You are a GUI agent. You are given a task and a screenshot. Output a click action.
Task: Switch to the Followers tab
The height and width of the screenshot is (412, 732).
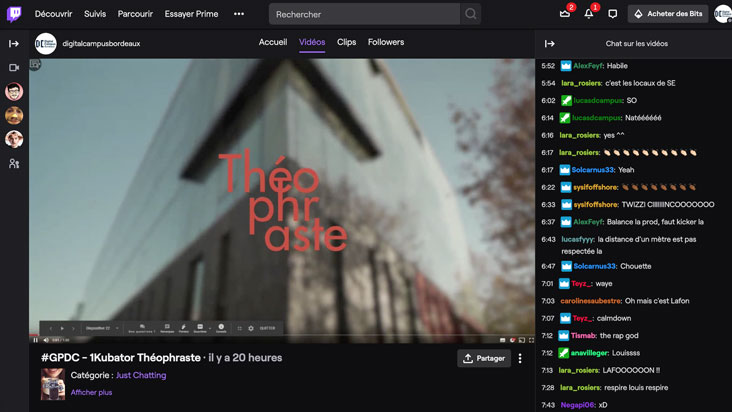pyautogui.click(x=386, y=43)
